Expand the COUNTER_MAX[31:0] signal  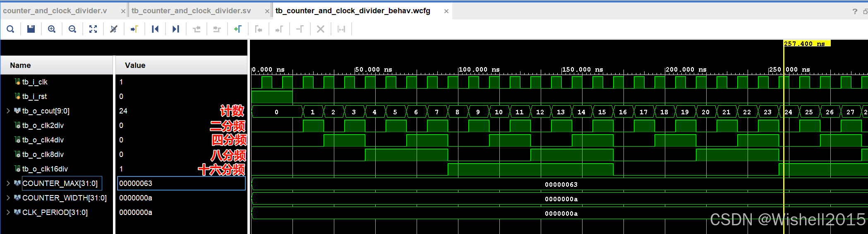click(8, 183)
